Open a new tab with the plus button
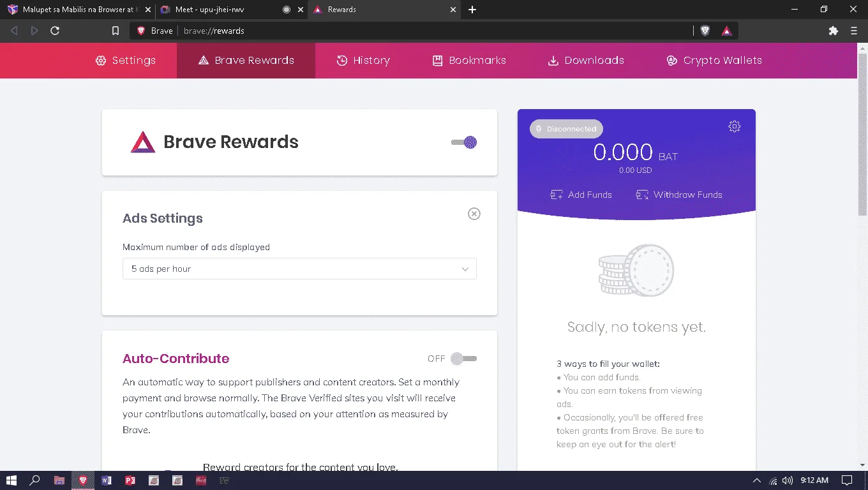Screen dimensions: 868x490 (x=472, y=10)
